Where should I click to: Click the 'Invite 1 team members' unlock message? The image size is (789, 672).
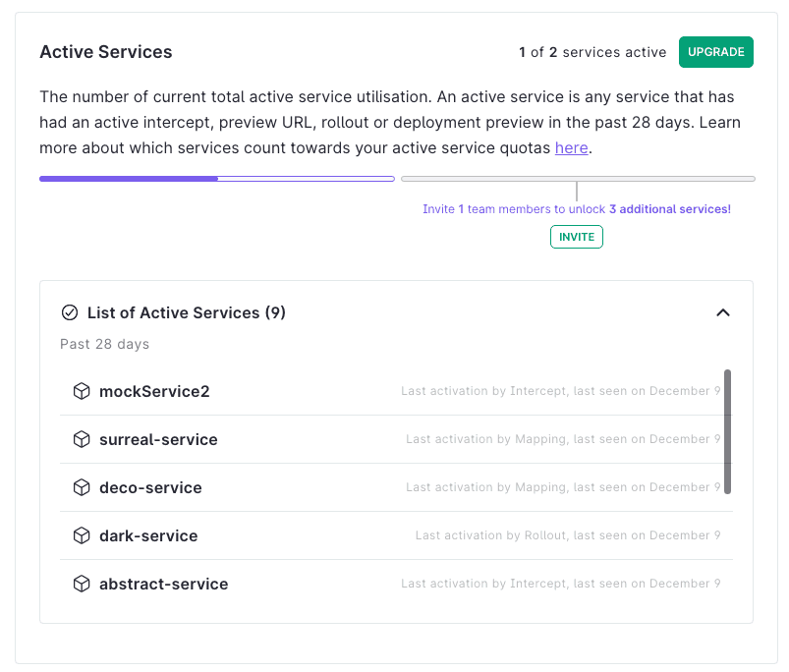(577, 209)
